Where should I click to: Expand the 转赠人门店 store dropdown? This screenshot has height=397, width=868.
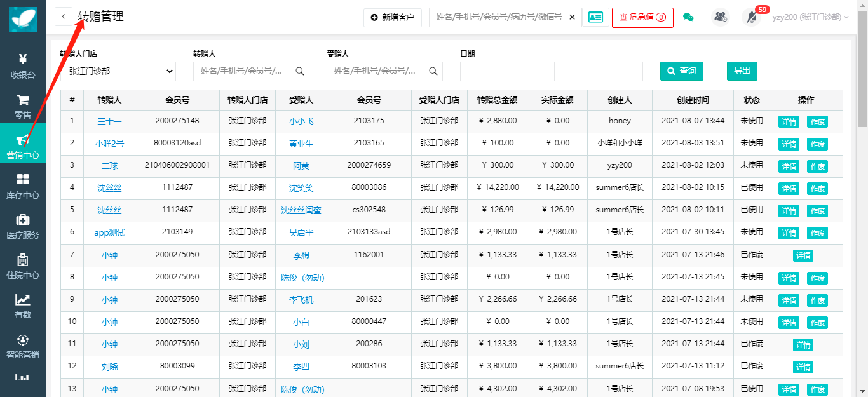118,71
